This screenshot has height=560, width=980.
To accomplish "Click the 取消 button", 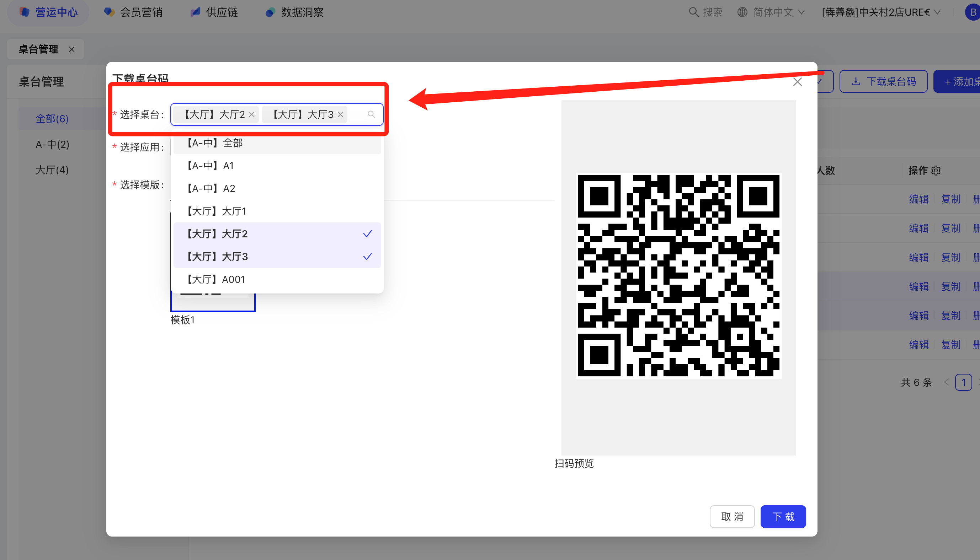I will 732,517.
